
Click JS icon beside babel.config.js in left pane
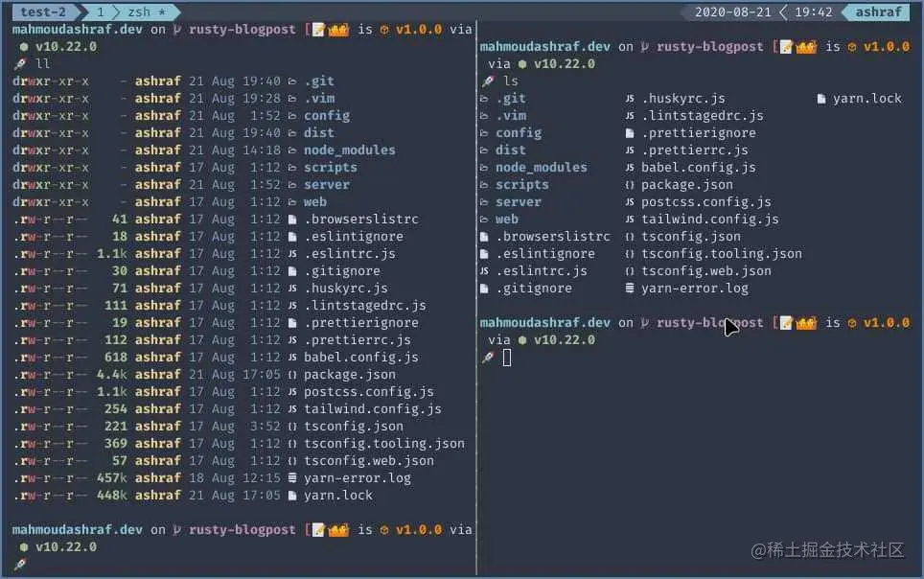(292, 358)
